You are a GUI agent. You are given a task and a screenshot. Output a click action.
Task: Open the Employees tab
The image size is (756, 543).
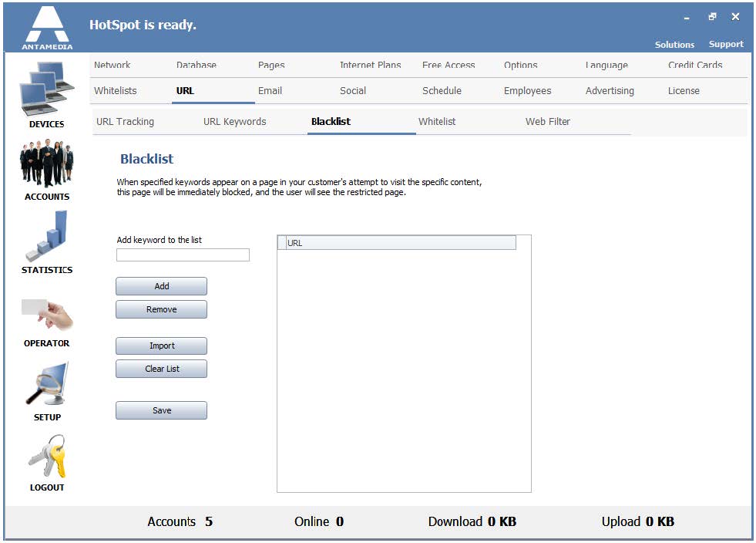(527, 91)
